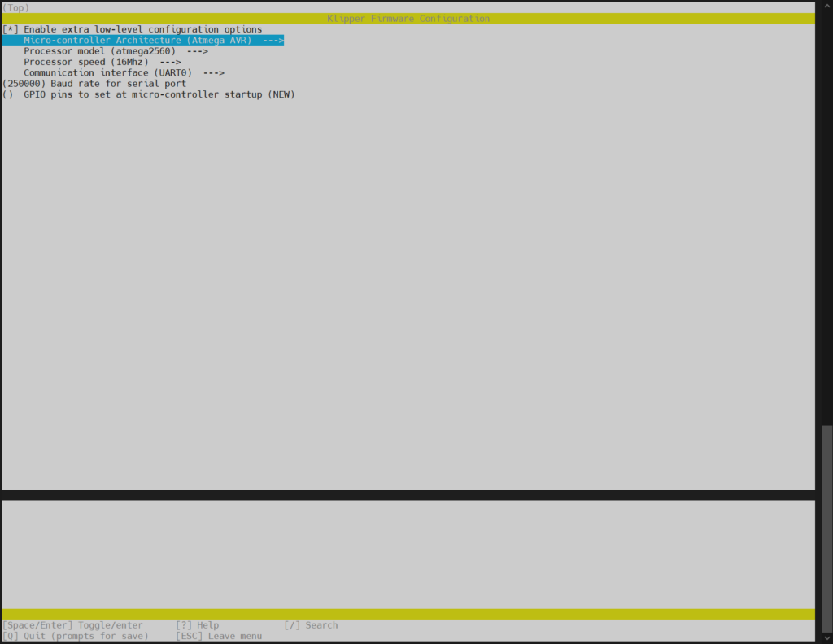Screen dimensions: 833x644
Task: Click the scrollbar down arrow
Action: pyautogui.click(x=827, y=638)
